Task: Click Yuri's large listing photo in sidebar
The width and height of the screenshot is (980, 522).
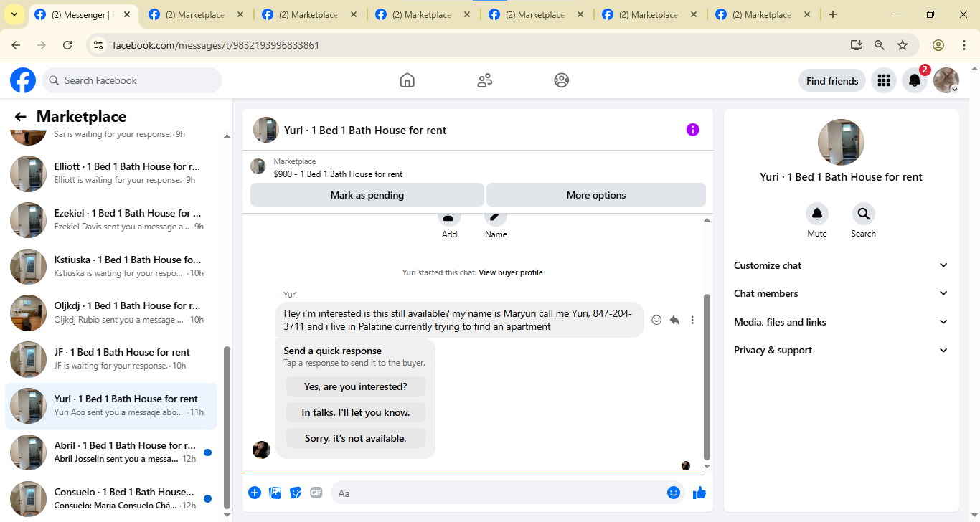Action: [841, 142]
